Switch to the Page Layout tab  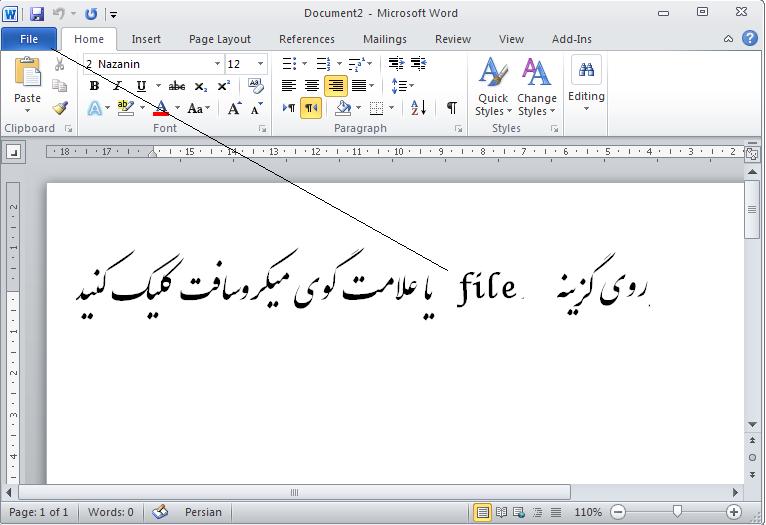pyautogui.click(x=220, y=39)
